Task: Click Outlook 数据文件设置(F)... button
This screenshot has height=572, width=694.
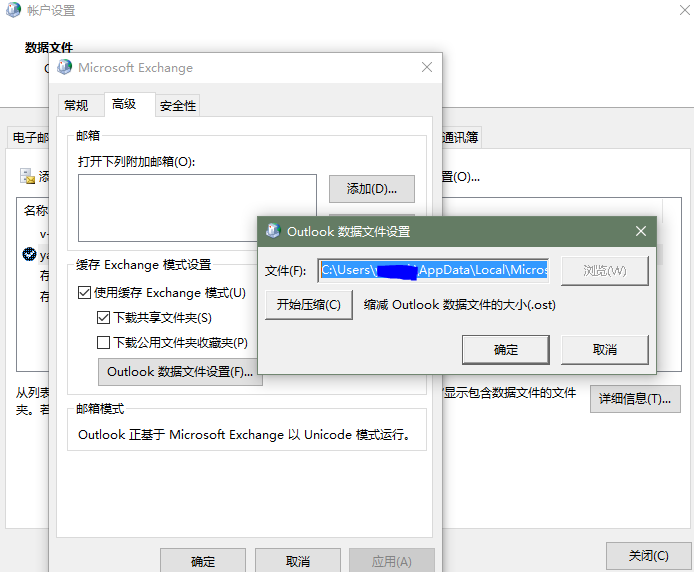Action: click(x=180, y=371)
